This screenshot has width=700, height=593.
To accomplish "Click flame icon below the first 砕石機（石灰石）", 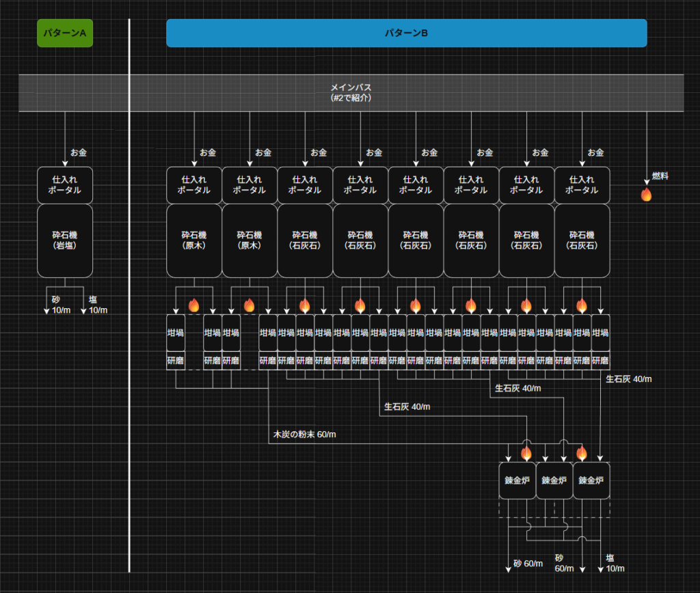I will [304, 305].
